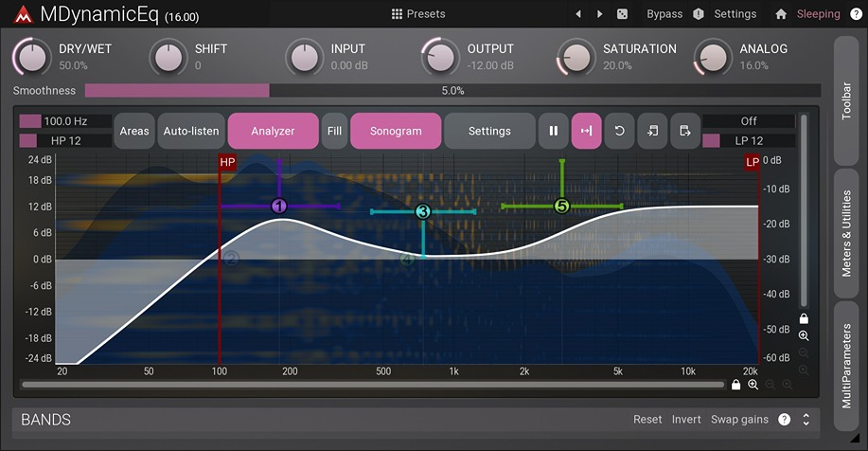
Task: Lock the vertical axis zoom
Action: click(804, 318)
